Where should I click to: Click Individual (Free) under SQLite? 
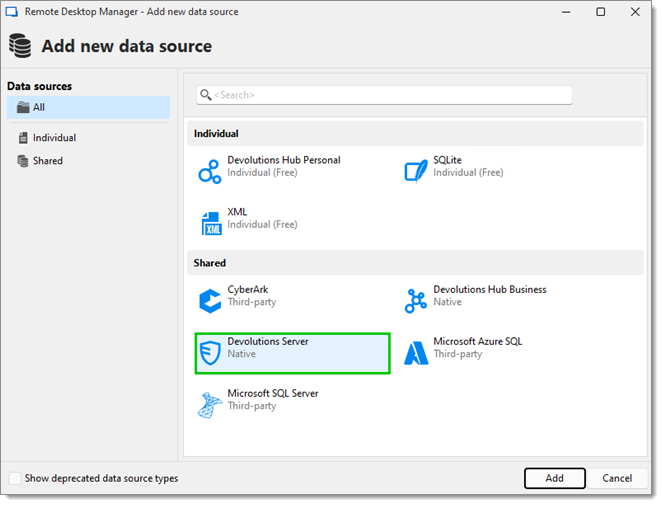coord(468,172)
